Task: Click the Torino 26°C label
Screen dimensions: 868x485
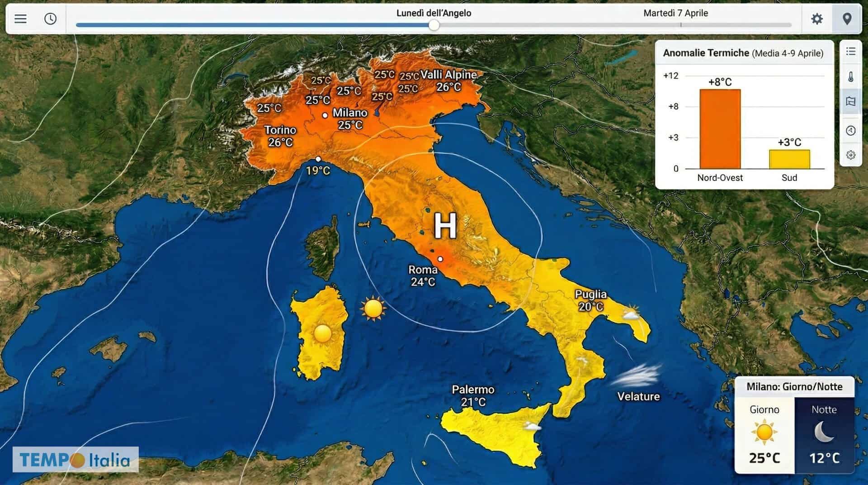Action: 280,136
